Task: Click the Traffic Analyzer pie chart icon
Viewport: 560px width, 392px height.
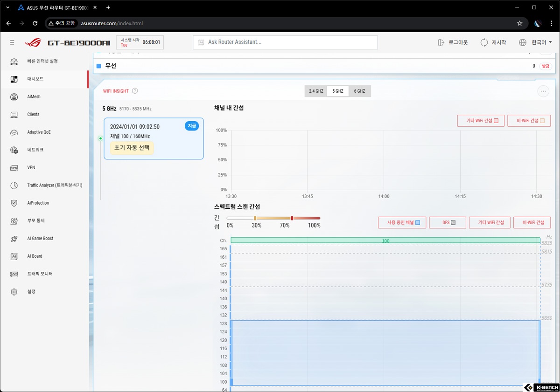Action: click(14, 186)
